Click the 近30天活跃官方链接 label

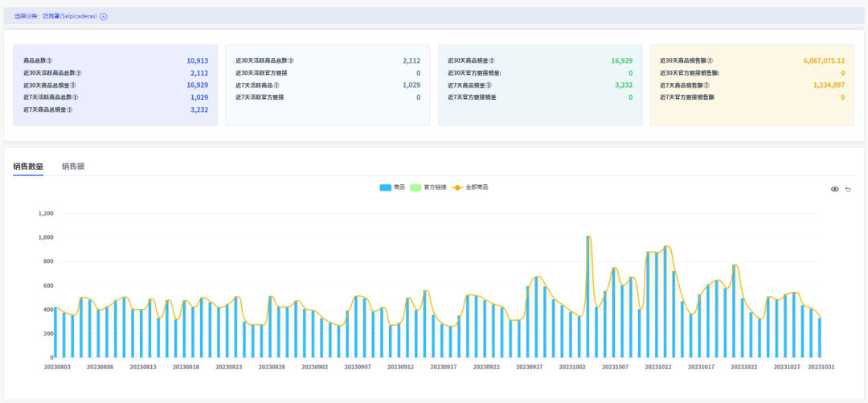click(x=261, y=72)
